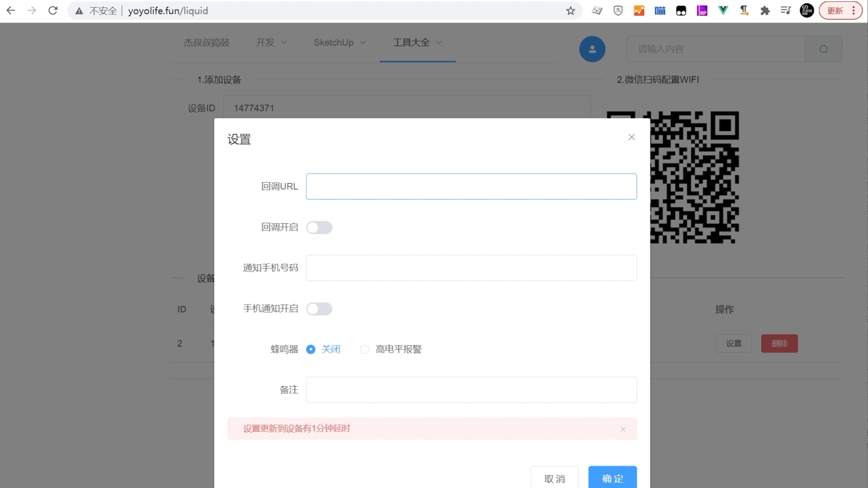The image size is (868, 488).
Task: Open the Chrome extensions puzzle icon
Action: (765, 11)
